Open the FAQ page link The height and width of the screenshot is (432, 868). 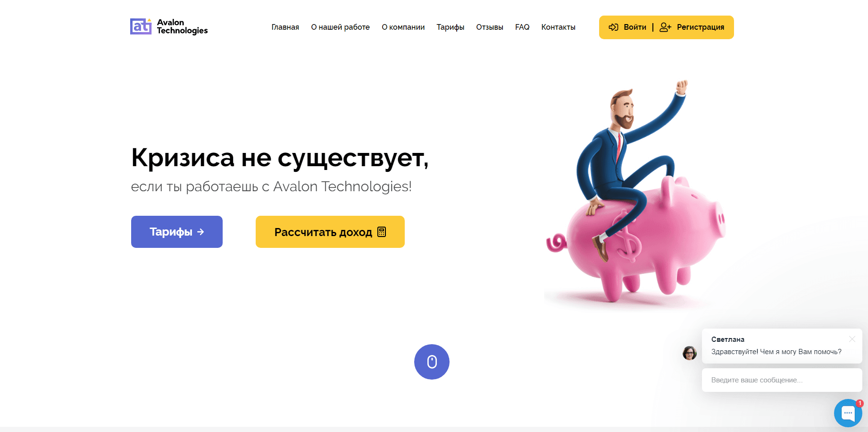point(522,27)
